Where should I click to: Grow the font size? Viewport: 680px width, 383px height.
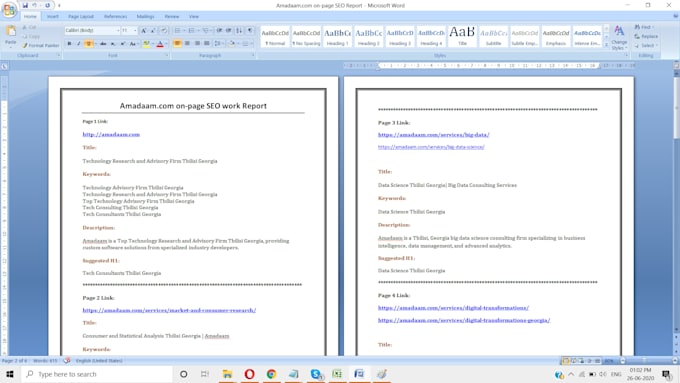coord(143,30)
